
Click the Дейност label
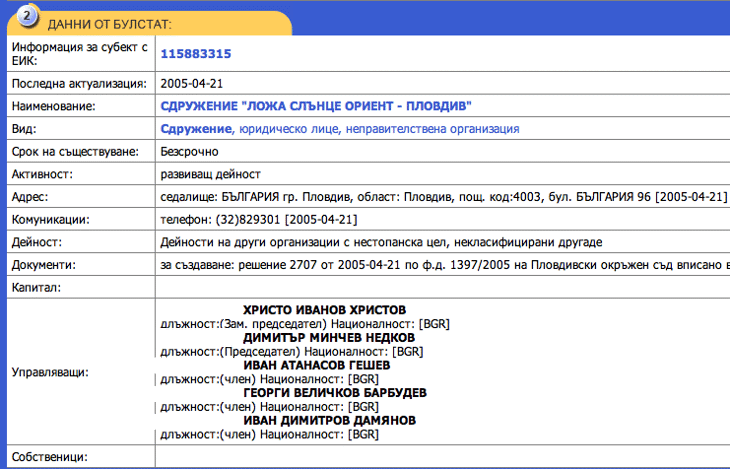[36, 243]
